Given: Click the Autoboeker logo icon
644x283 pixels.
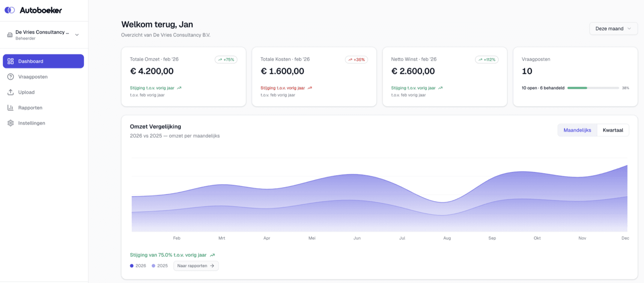Looking at the screenshot, I should [x=10, y=10].
